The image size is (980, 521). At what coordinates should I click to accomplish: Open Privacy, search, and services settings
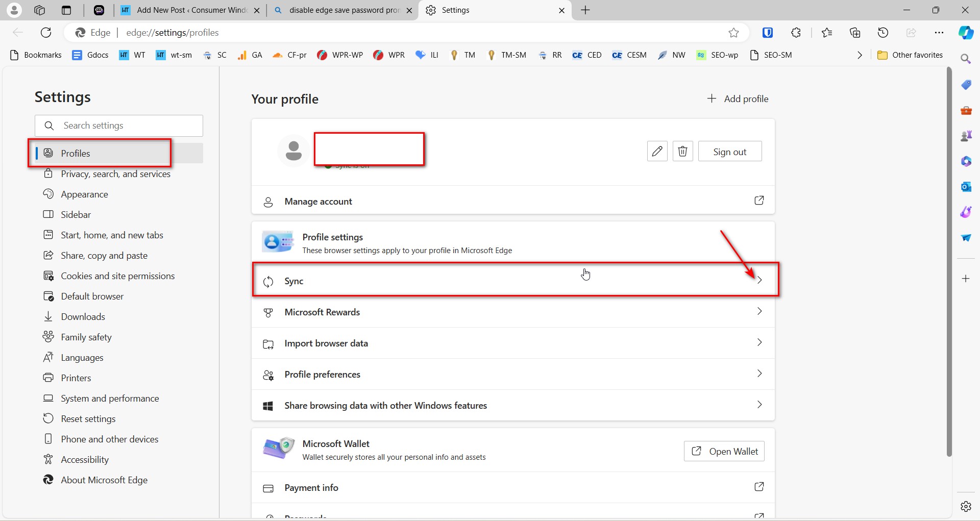click(x=119, y=174)
